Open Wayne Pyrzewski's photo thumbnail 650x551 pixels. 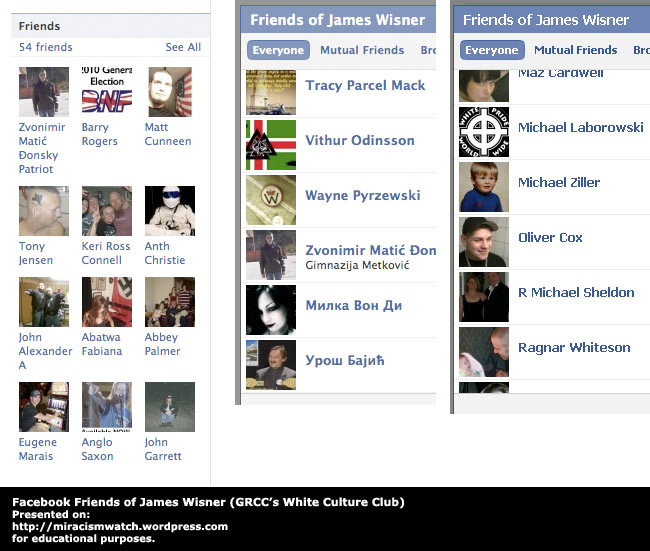[x=271, y=200]
